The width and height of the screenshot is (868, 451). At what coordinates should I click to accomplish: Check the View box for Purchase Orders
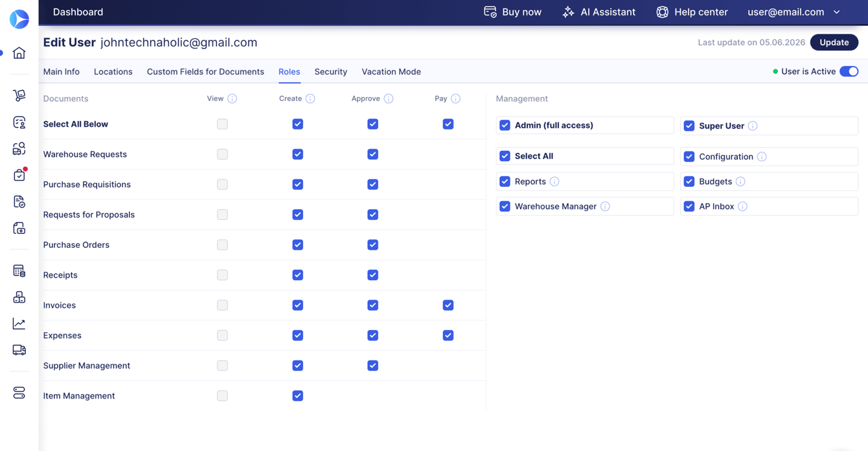pyautogui.click(x=222, y=245)
